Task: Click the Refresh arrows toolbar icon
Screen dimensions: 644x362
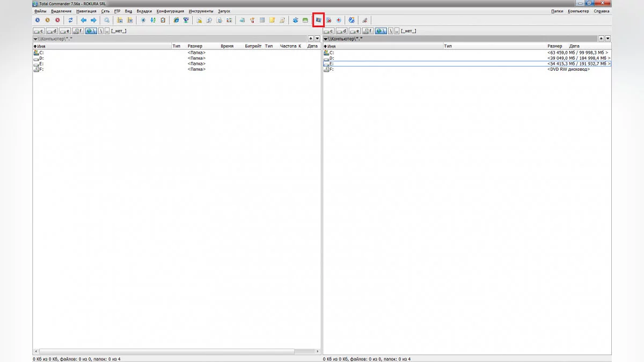Action: point(70,20)
